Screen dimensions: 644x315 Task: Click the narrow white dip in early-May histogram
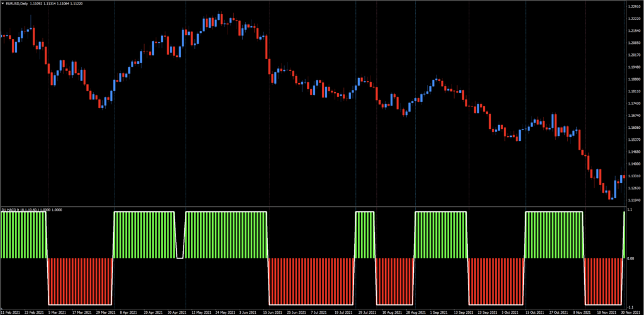[x=180, y=257]
